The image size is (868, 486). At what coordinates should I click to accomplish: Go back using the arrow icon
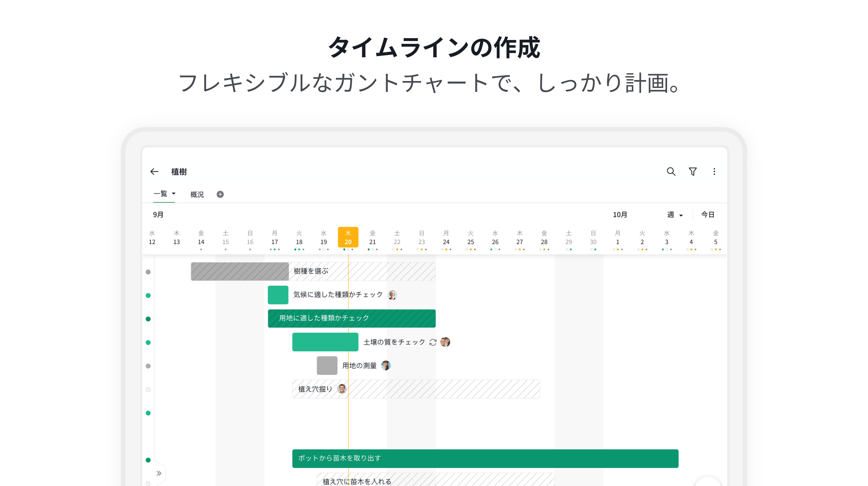[x=154, y=172]
